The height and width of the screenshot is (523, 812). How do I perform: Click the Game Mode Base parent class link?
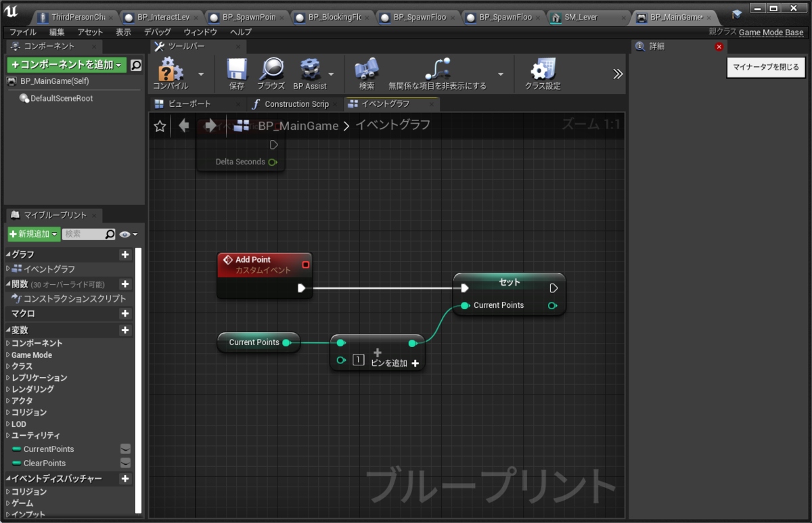(x=771, y=32)
